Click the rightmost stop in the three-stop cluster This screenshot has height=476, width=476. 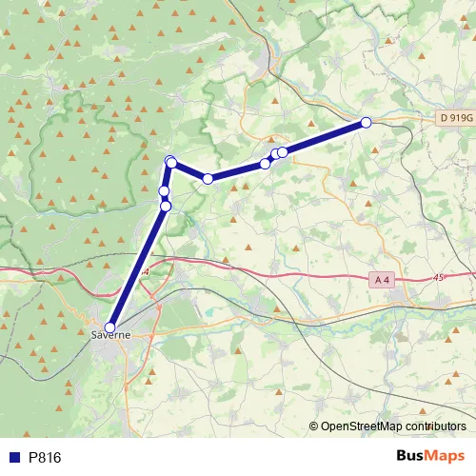[283, 152]
